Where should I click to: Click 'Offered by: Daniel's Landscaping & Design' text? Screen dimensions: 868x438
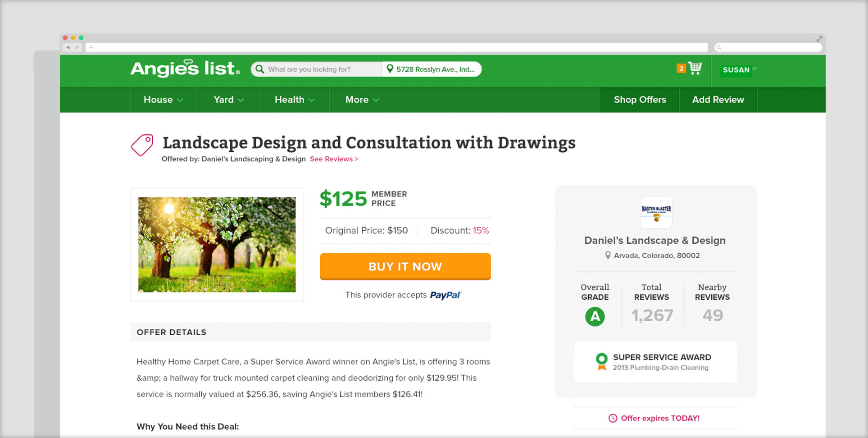click(233, 159)
